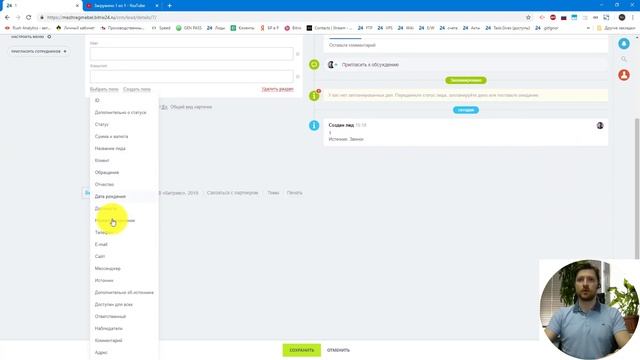Viewport: 640px width, 360px height.
Task: Click the red Удалить раздел link
Action: coord(278,89)
